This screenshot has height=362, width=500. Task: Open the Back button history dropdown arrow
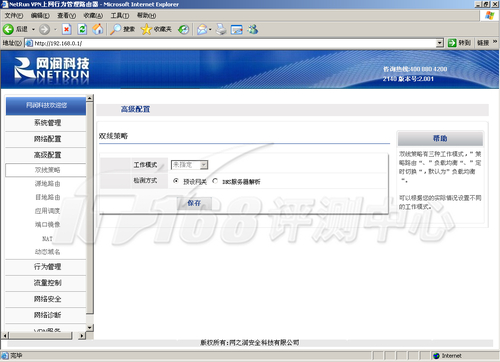tap(33, 29)
